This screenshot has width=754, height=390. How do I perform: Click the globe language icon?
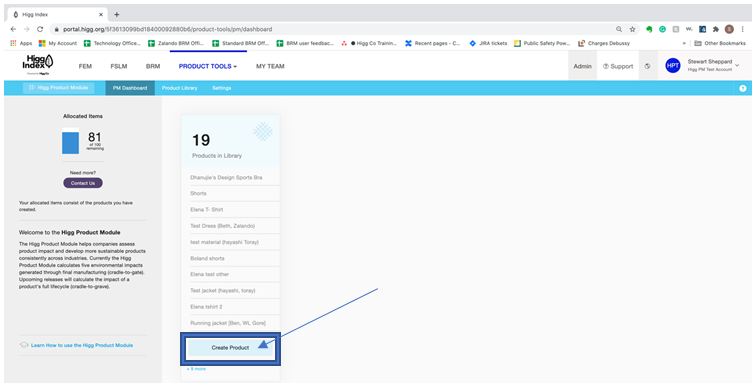point(647,66)
